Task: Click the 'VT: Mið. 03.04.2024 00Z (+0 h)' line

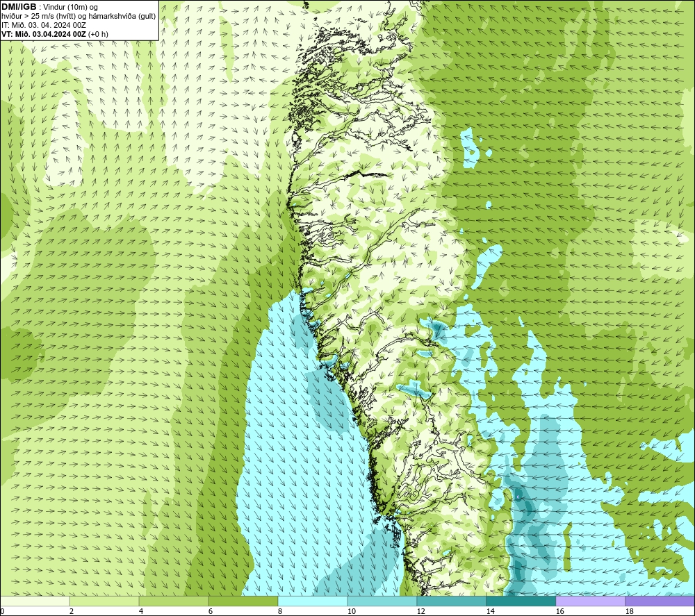Action: coord(54,34)
